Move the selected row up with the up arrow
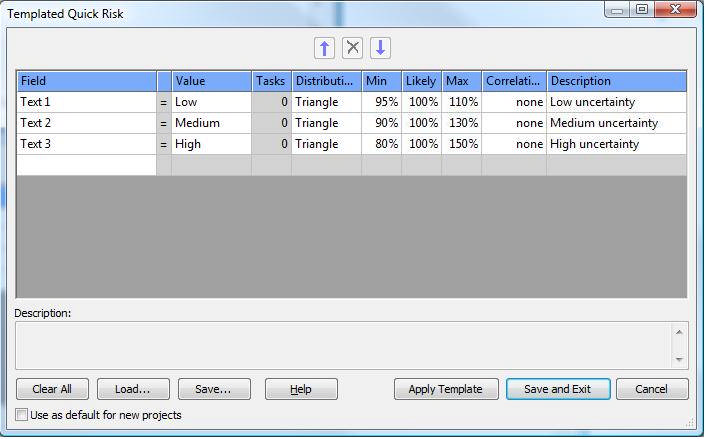The image size is (706, 439). tap(324, 48)
